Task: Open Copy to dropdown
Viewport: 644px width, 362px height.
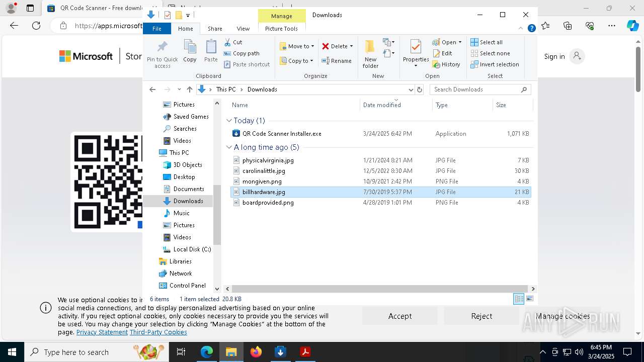Action: [297, 61]
